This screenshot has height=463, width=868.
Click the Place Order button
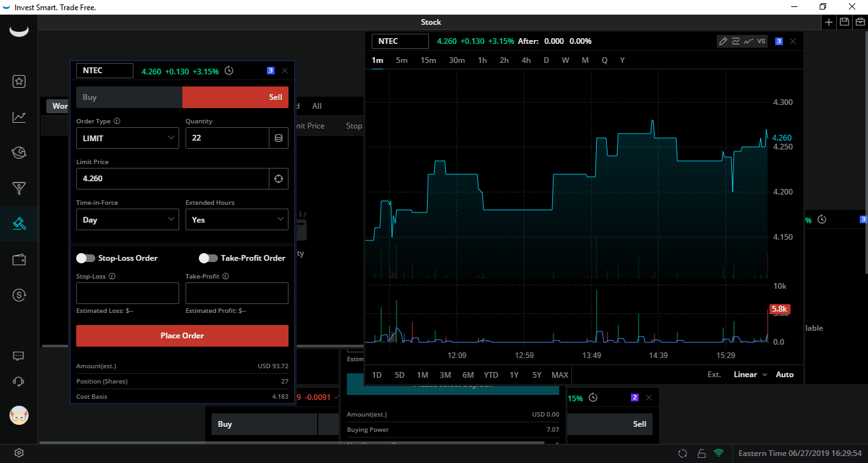[182, 335]
